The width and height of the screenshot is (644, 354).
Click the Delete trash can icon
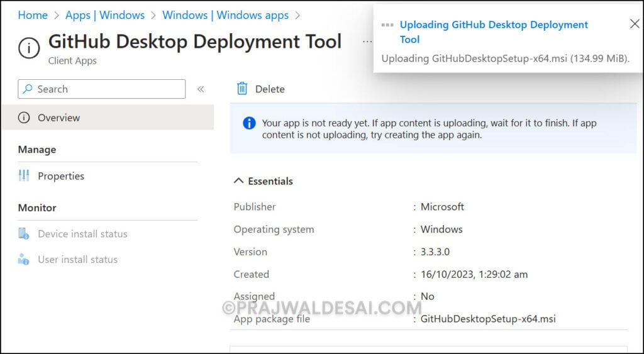[x=242, y=89]
